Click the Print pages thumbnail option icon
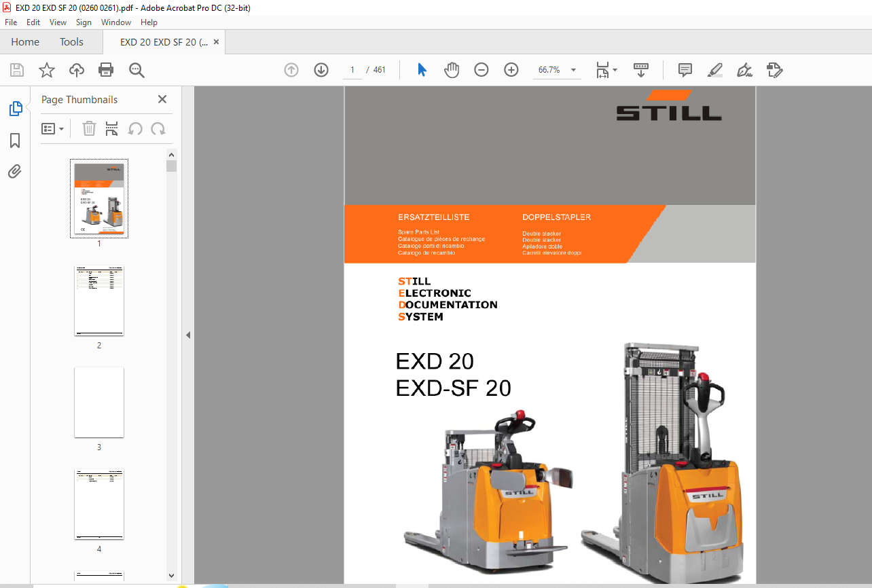This screenshot has height=588, width=872. (x=112, y=128)
